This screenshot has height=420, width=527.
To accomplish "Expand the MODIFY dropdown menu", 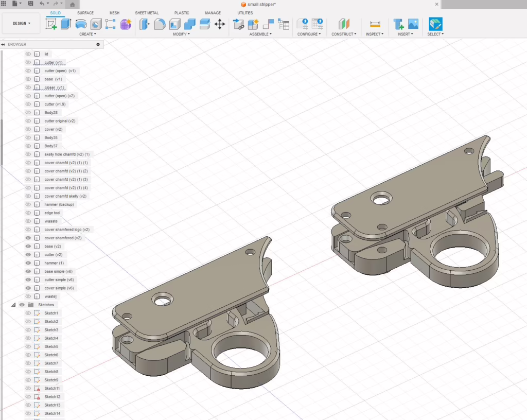I will pyautogui.click(x=181, y=34).
